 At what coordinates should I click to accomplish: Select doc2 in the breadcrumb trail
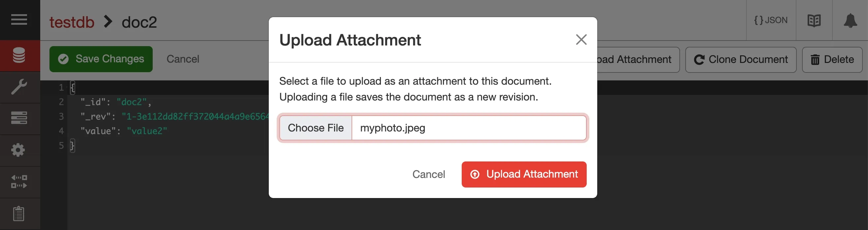point(139,22)
